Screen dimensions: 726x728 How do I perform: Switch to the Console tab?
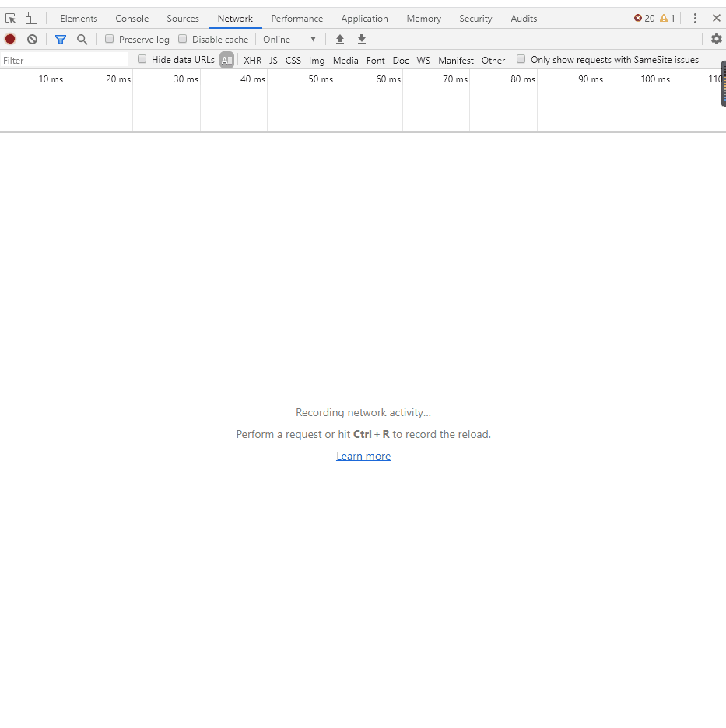[x=132, y=19]
